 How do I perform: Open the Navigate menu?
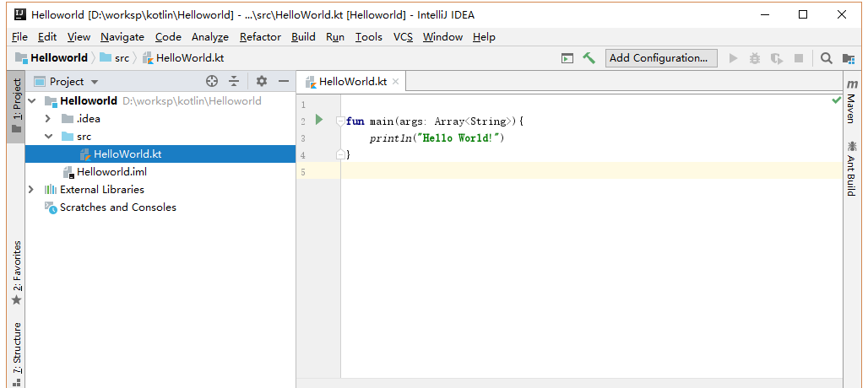click(x=122, y=37)
